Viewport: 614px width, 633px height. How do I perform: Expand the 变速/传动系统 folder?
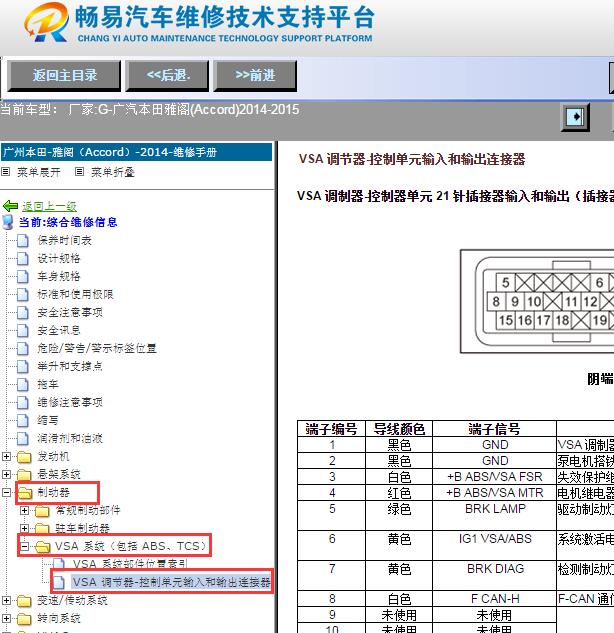pyautogui.click(x=6, y=600)
